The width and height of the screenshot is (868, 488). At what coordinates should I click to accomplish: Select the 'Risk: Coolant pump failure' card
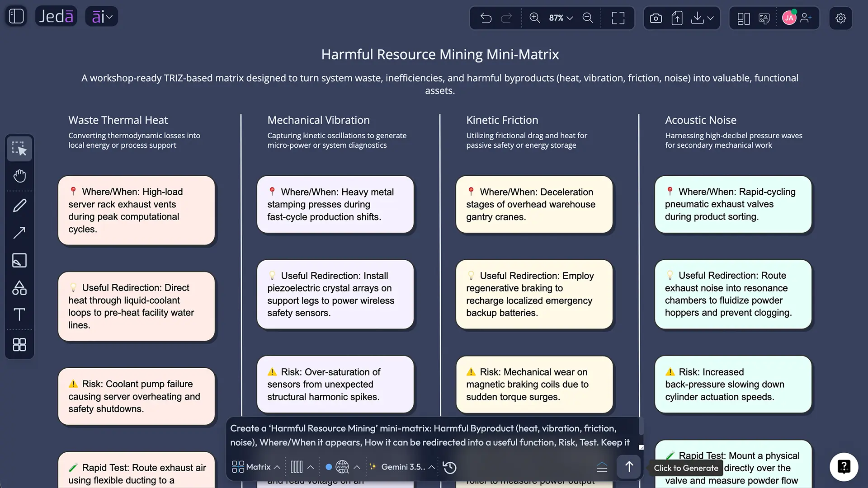pyautogui.click(x=136, y=396)
